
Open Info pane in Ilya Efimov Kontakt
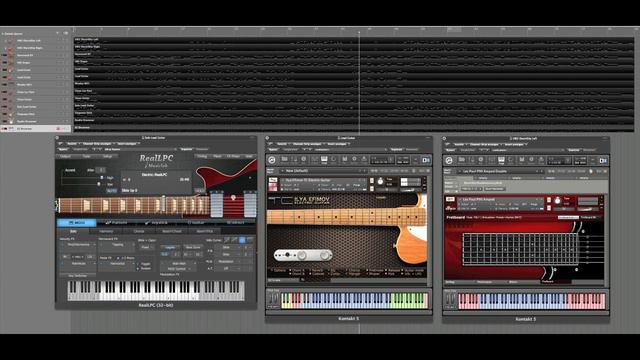303,160
